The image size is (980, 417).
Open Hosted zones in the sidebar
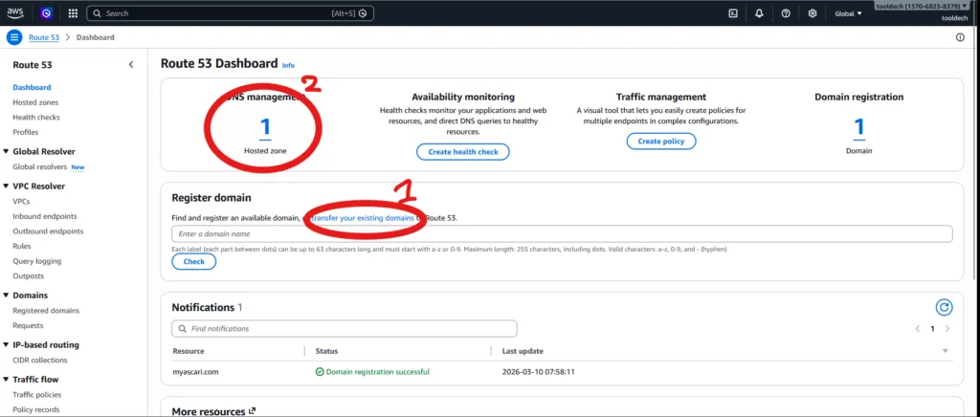(35, 102)
